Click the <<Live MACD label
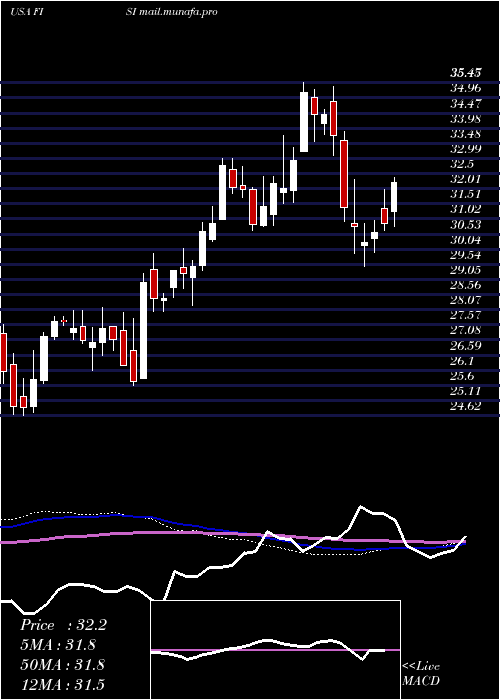This screenshot has height=700, width=500. click(421, 674)
